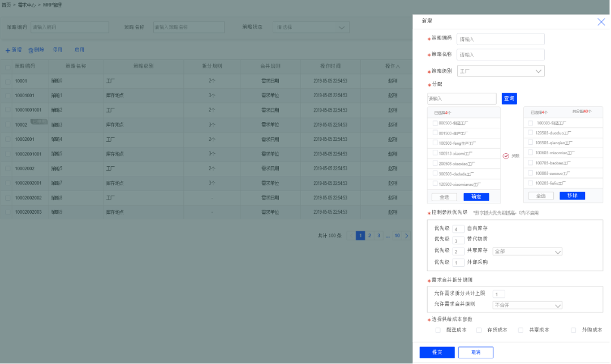The height and width of the screenshot is (364, 611).
Task: Click the 取消 cancel button
Action: click(x=476, y=352)
